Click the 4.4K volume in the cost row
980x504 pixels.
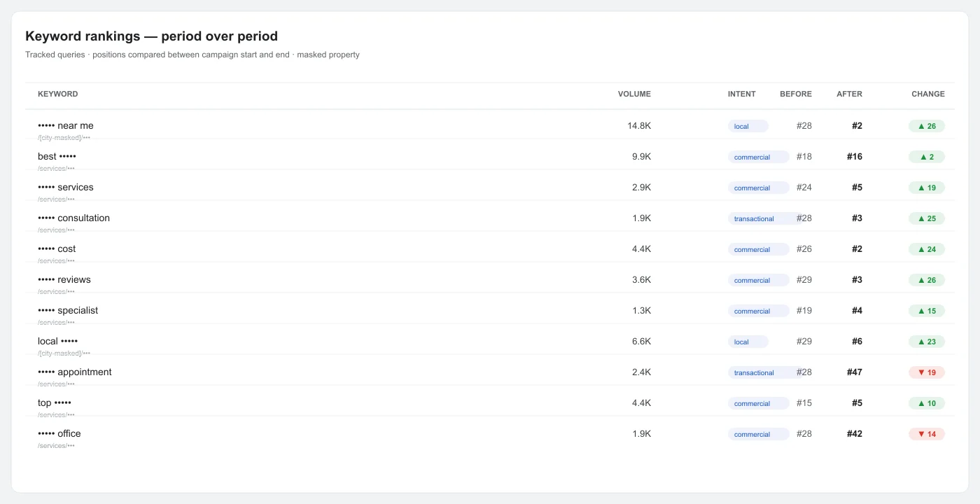pyautogui.click(x=641, y=249)
